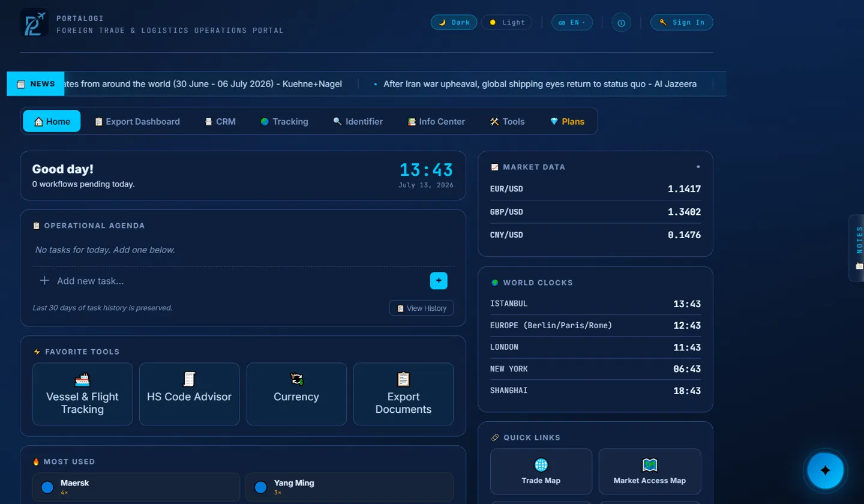Open the Al Jazeera shipping news headline
This screenshot has height=504, width=864.
pyautogui.click(x=540, y=84)
